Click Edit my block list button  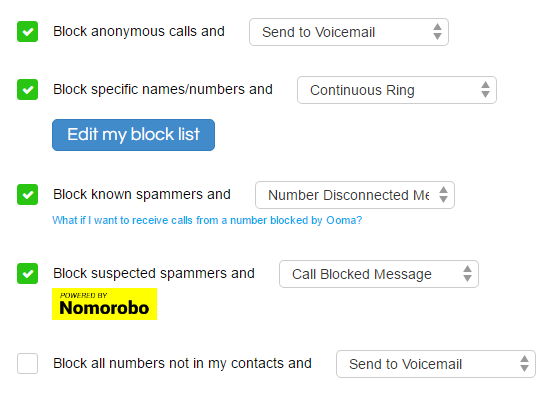pyautogui.click(x=133, y=135)
